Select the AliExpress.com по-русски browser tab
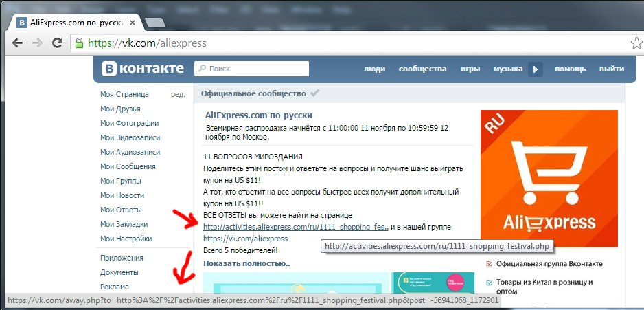The width and height of the screenshot is (644, 310). click(75, 23)
